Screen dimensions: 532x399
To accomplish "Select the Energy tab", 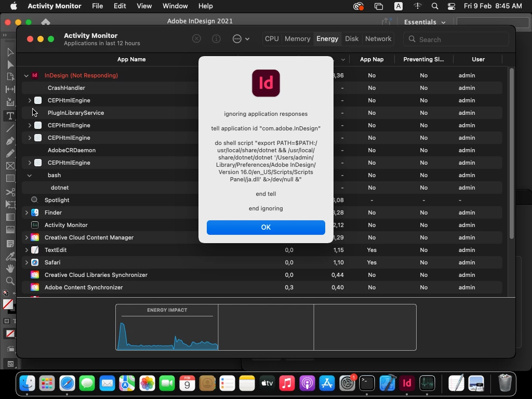I will (327, 38).
